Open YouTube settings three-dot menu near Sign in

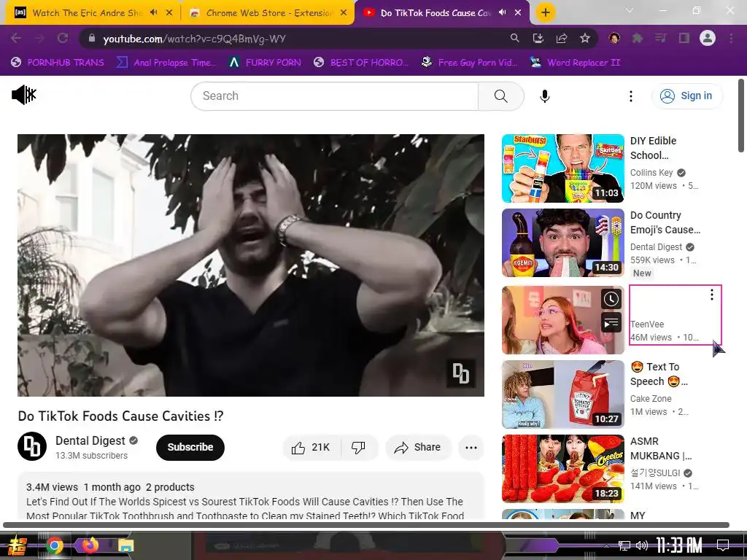(631, 96)
